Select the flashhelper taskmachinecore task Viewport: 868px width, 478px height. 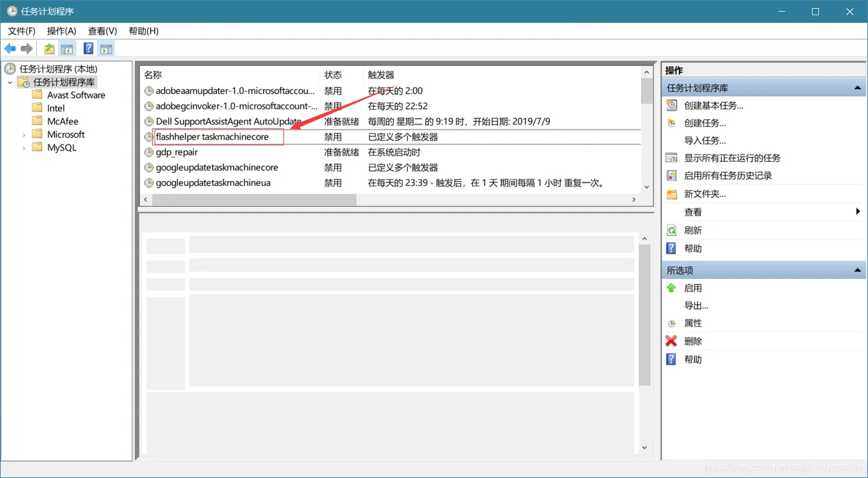pos(212,137)
